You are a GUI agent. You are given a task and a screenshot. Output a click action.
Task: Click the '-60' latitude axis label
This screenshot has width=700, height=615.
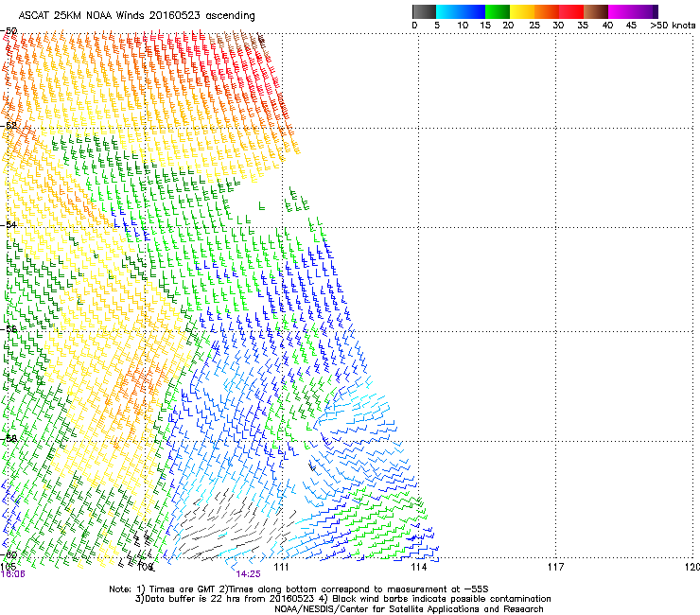point(9,554)
